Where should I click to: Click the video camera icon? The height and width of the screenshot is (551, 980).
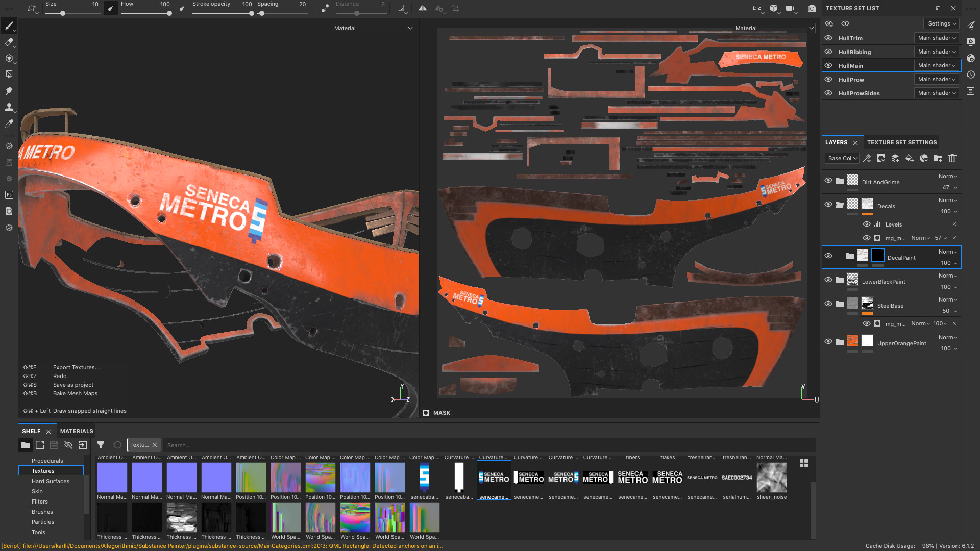point(790,8)
